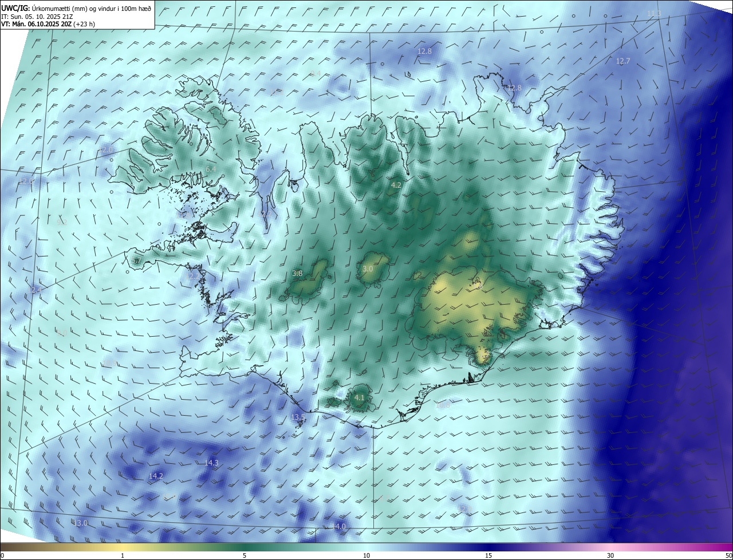Screen dimensions: 733x560
Task: Click the "10" tick on the color scale
Action: [x=366, y=555]
